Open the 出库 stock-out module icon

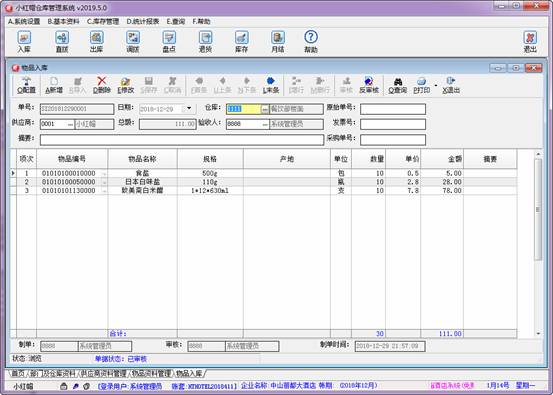click(x=96, y=42)
